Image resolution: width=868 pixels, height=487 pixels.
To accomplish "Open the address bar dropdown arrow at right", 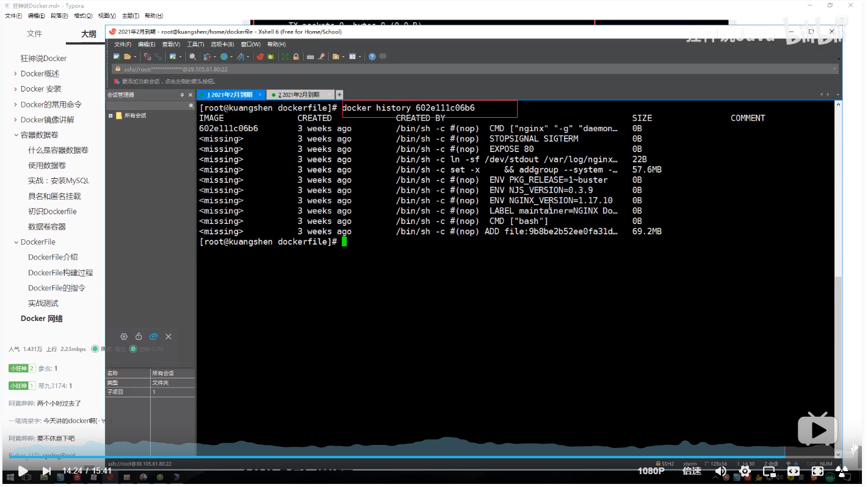I will (834, 69).
